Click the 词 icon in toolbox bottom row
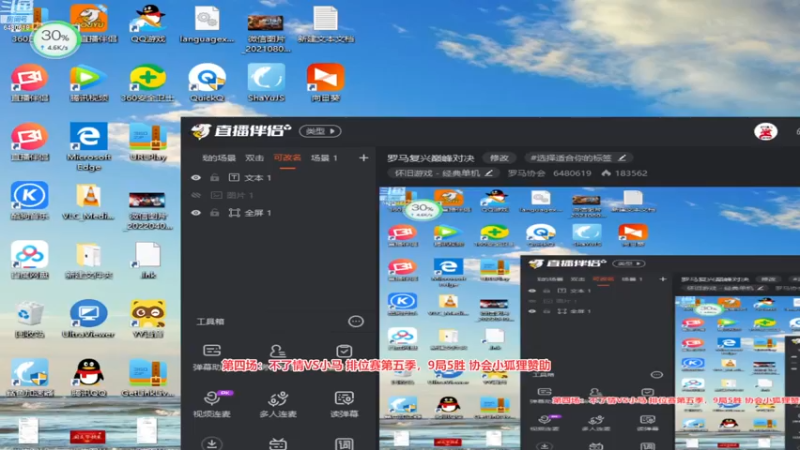Screen dimensions: 800x450 click(x=344, y=444)
